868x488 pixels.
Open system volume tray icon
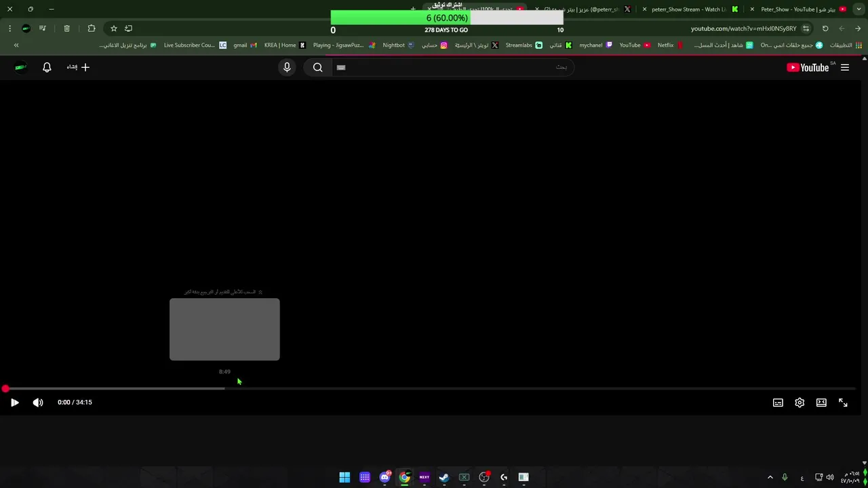coord(829,477)
